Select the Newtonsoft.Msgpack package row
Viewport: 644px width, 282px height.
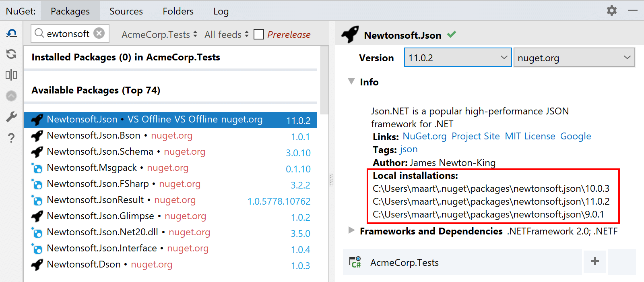tap(171, 168)
